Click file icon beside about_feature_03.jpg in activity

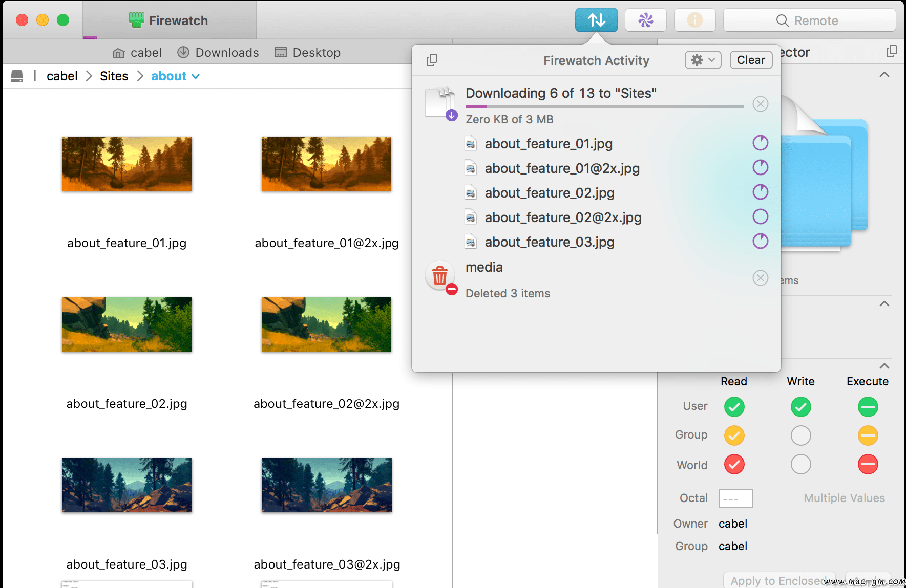[471, 242]
